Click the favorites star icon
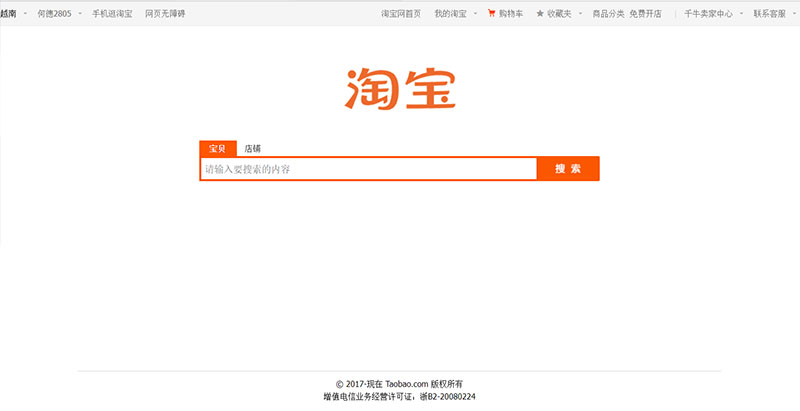The height and width of the screenshot is (411, 800). (x=540, y=14)
